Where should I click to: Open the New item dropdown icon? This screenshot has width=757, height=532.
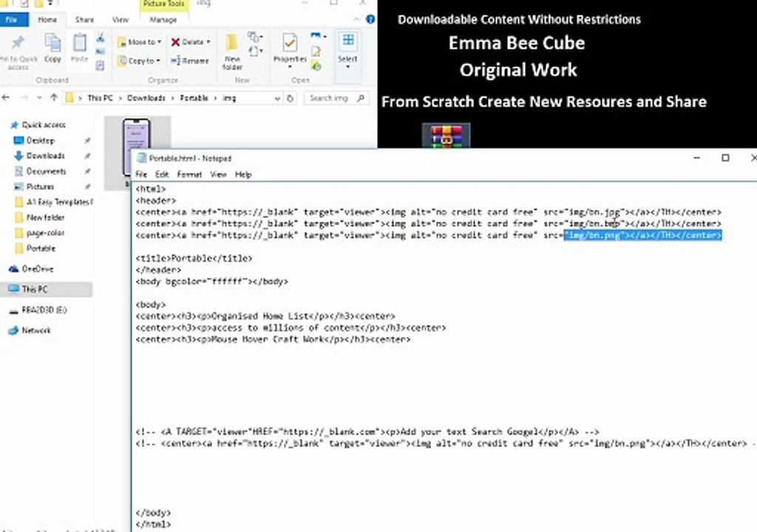click(x=254, y=37)
